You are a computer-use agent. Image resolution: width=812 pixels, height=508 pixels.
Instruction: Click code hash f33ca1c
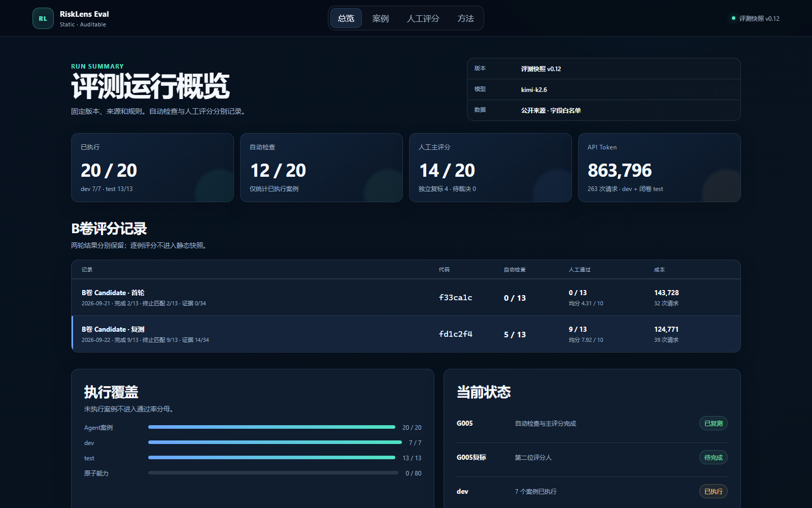(x=456, y=298)
